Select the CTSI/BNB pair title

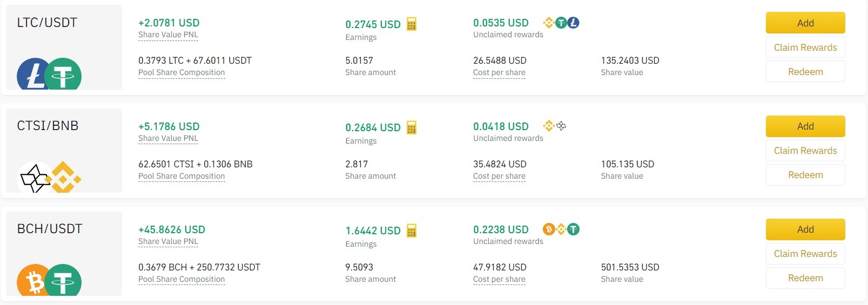(48, 126)
